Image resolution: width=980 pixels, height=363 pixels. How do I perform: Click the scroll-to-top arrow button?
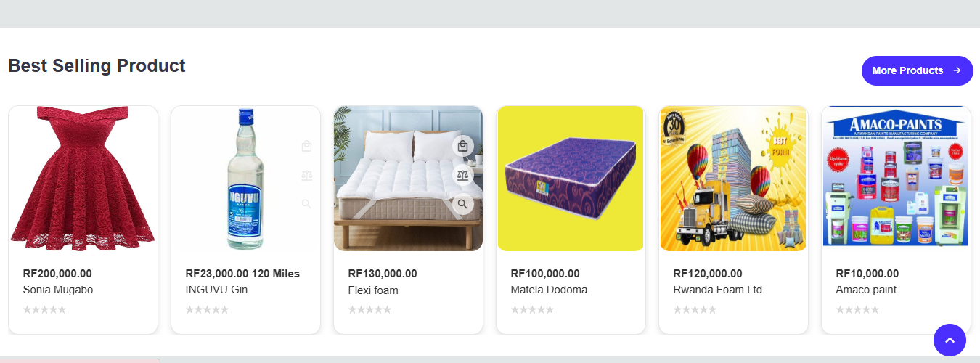(950, 340)
